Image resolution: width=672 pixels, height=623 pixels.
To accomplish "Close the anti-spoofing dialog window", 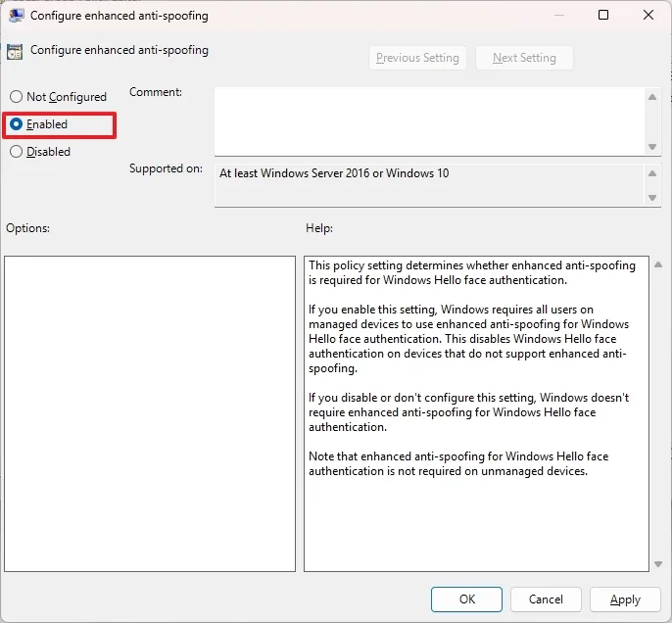I will click(x=648, y=15).
